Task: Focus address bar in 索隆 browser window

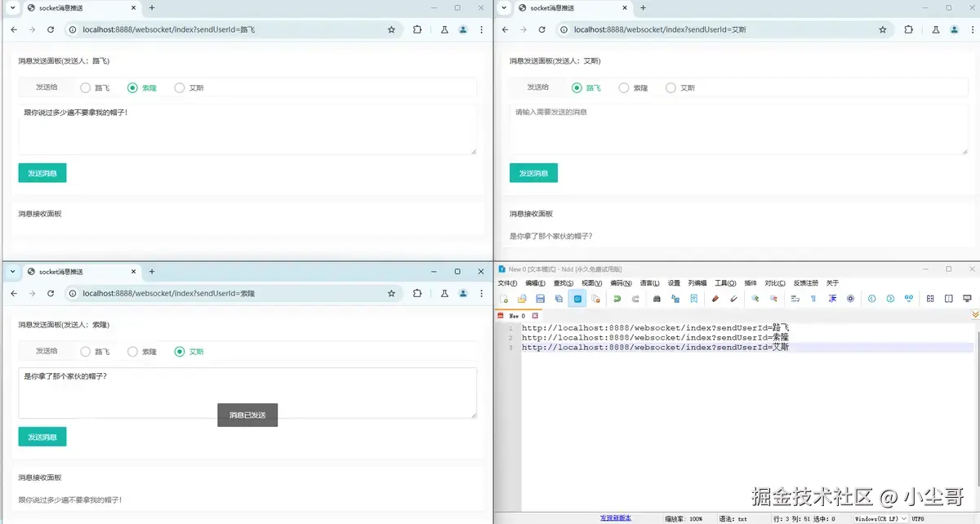Action: point(233,293)
